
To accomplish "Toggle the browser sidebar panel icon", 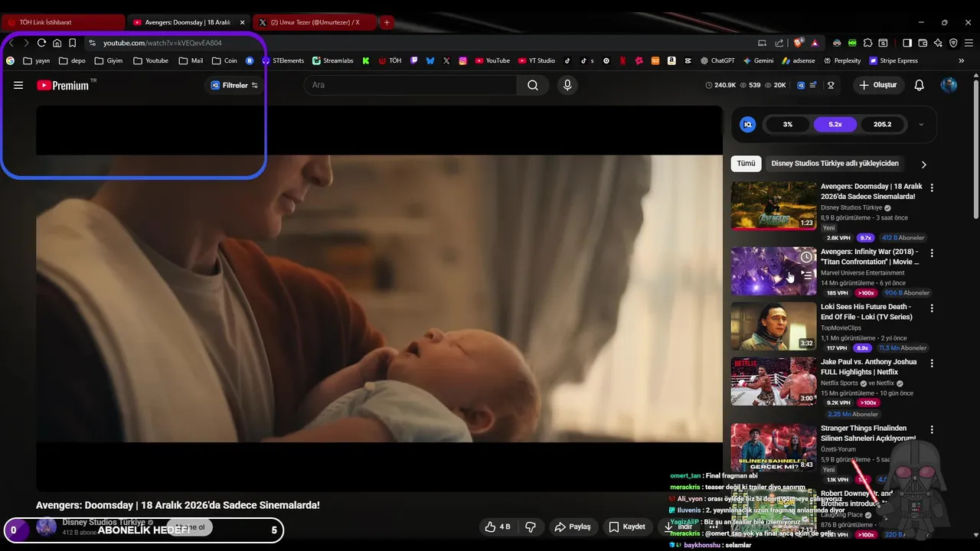I will point(907,43).
